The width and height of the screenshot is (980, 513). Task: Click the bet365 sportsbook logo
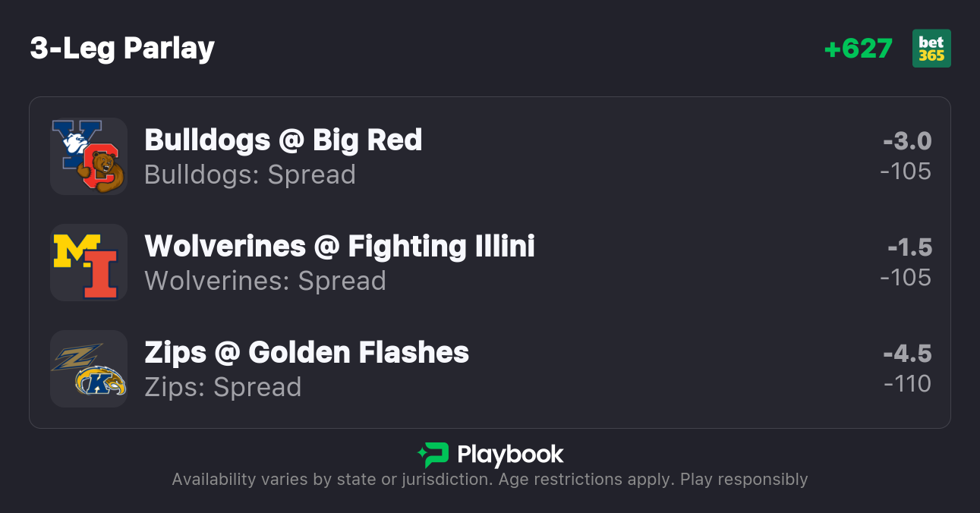coord(931,49)
